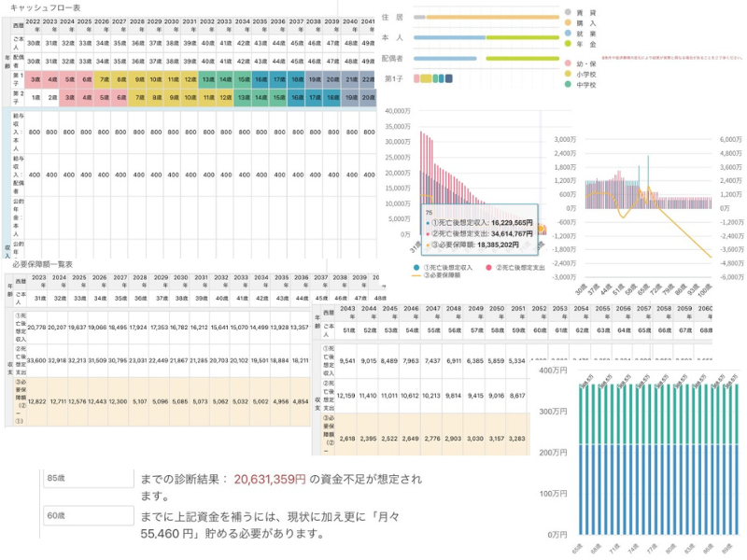747x560 pixels.
Task: Open the 85歳 age selector
Action: (x=89, y=478)
